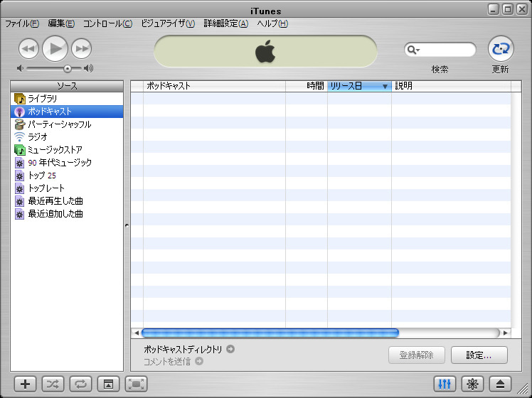Click the high volume speaker icon

89,68
